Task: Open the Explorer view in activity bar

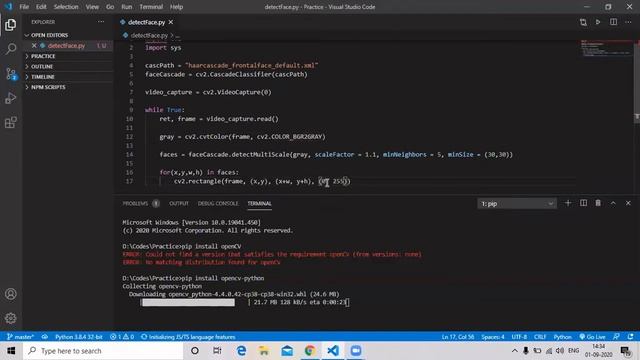Action: (11, 25)
